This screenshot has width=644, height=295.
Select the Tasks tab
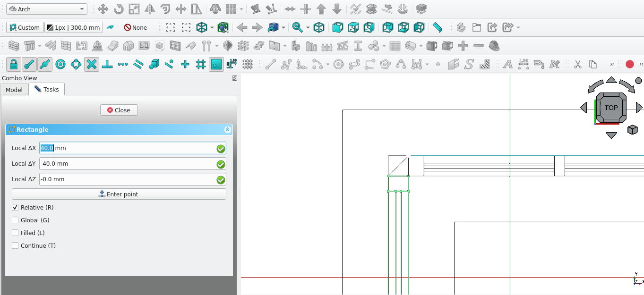coord(46,89)
